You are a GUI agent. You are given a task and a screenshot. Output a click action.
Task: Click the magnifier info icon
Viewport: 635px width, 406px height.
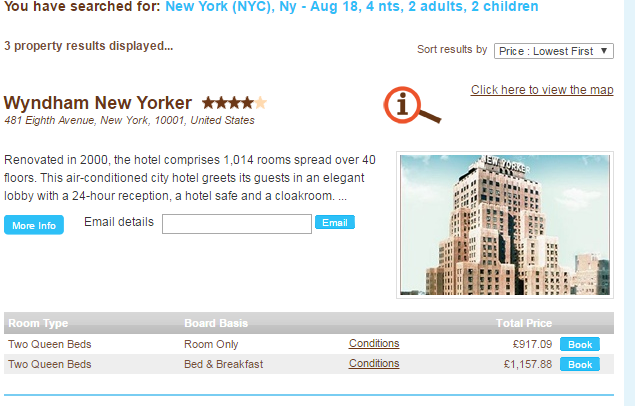click(x=411, y=105)
